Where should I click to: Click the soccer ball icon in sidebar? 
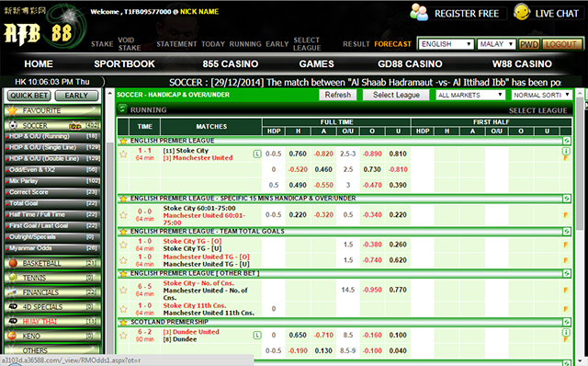click(x=13, y=125)
